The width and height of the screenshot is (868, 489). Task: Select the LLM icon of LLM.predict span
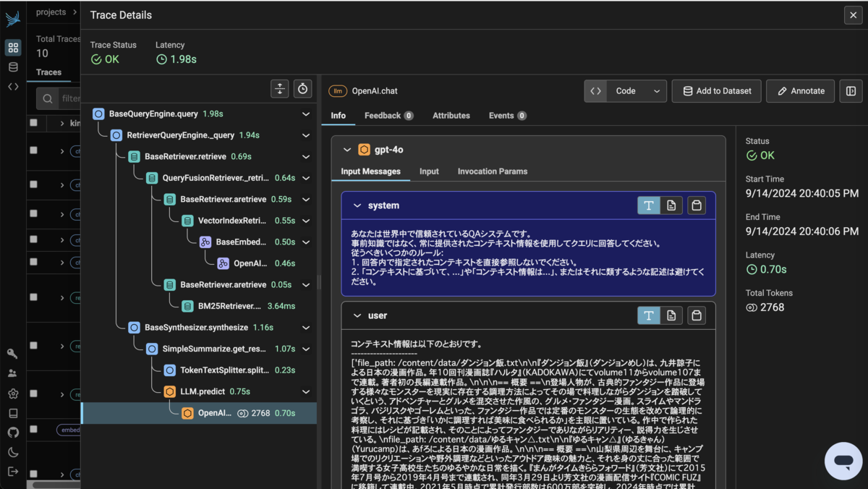(x=169, y=391)
